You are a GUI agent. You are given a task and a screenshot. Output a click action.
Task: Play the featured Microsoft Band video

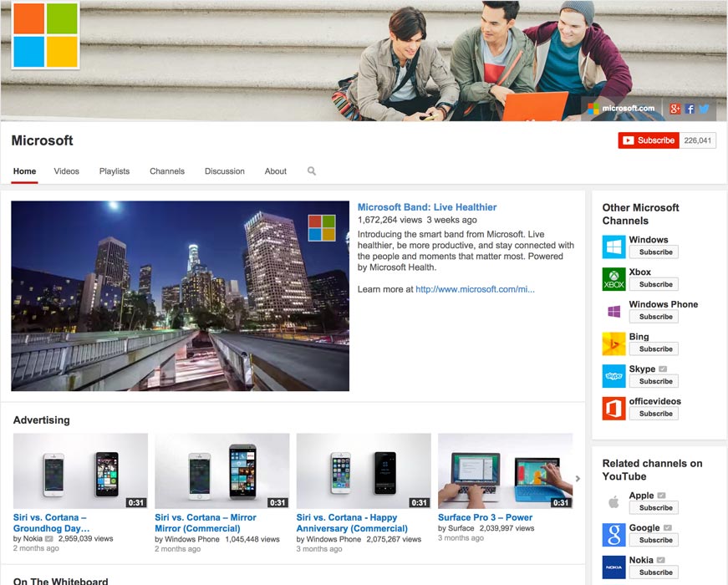[181, 296]
